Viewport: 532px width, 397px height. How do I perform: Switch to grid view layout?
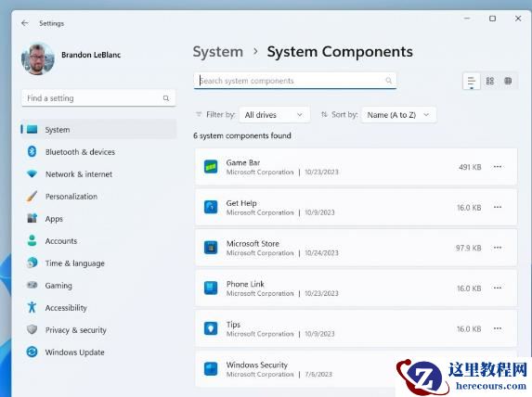pyautogui.click(x=490, y=81)
